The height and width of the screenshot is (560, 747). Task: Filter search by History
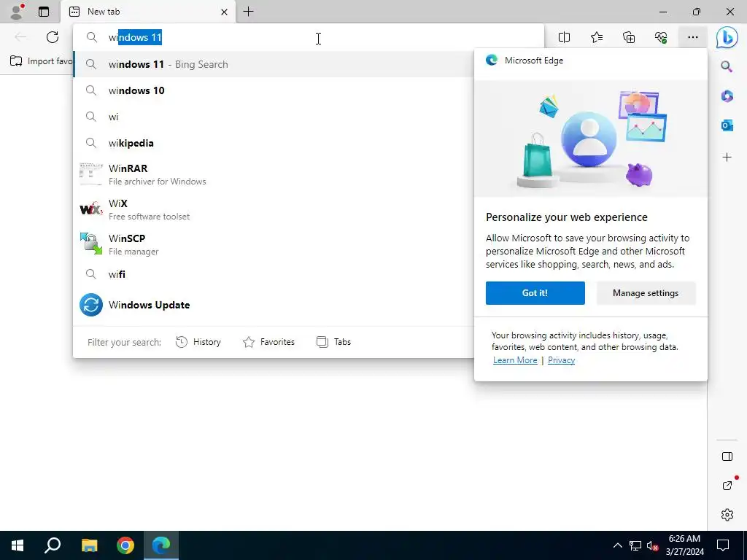[198, 342]
